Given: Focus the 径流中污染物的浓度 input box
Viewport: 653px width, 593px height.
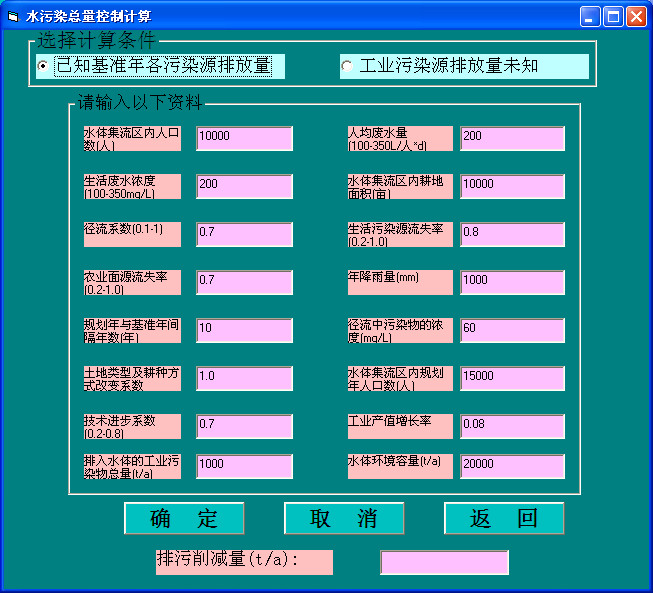Looking at the screenshot, I should point(512,330).
